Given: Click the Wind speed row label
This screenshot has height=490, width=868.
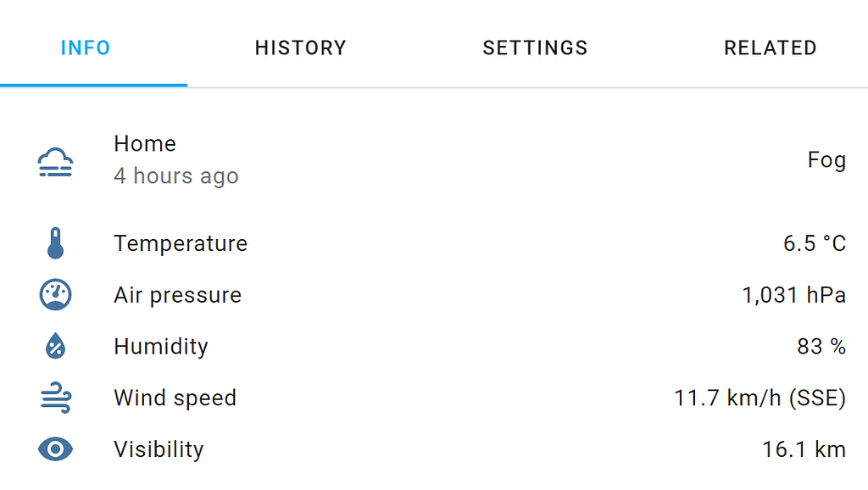Looking at the screenshot, I should (175, 398).
